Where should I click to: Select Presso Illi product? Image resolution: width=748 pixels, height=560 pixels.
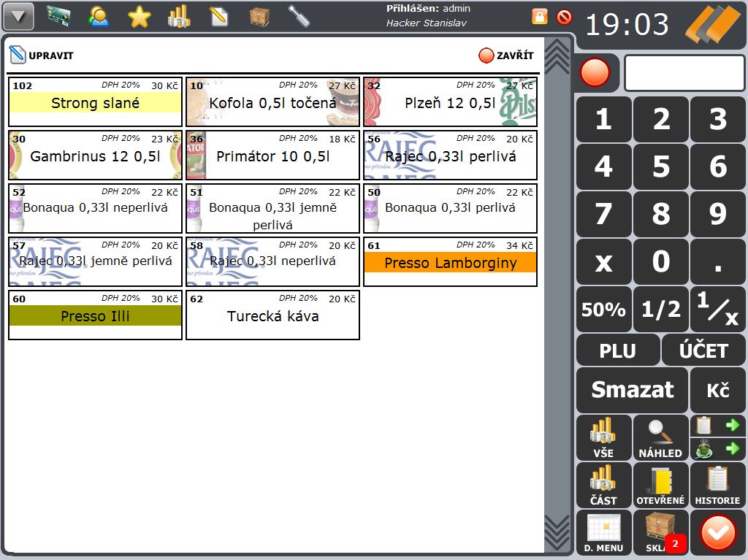(96, 315)
